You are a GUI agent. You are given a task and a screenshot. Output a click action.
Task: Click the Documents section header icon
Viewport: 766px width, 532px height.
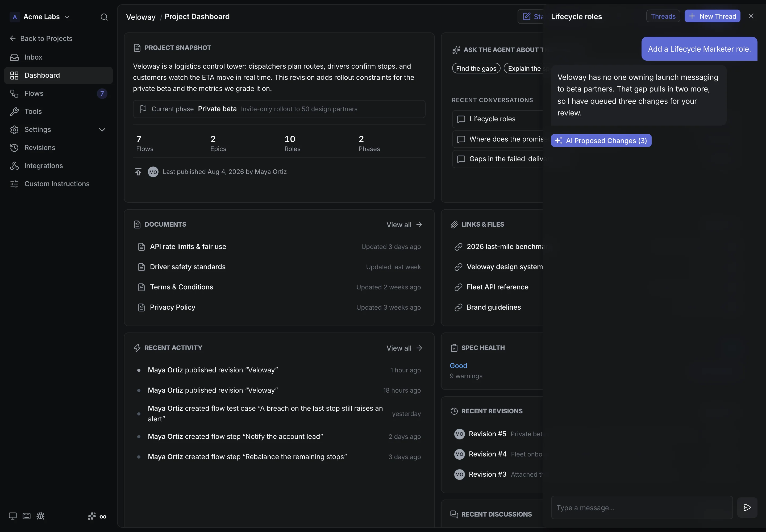(137, 225)
